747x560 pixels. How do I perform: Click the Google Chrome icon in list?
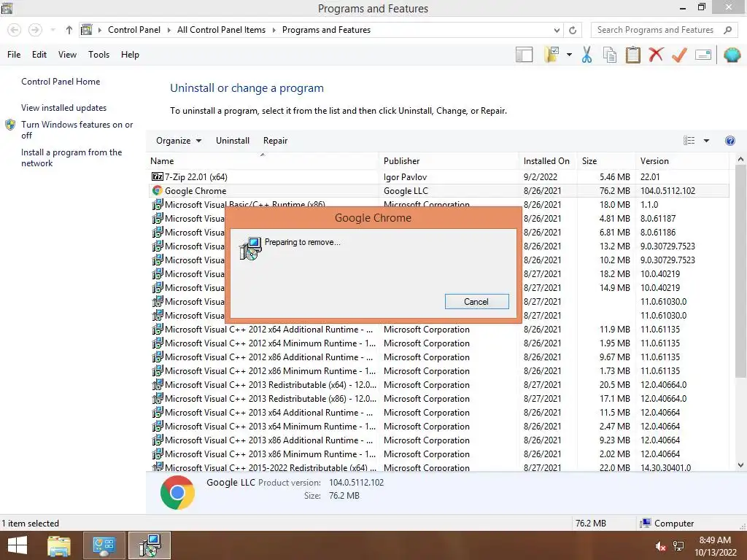(x=158, y=190)
